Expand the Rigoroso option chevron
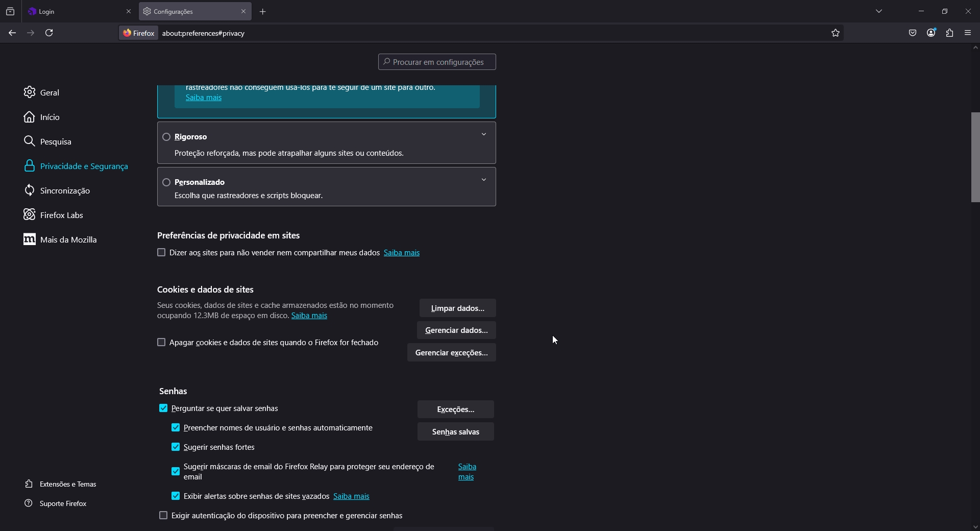 (484, 135)
